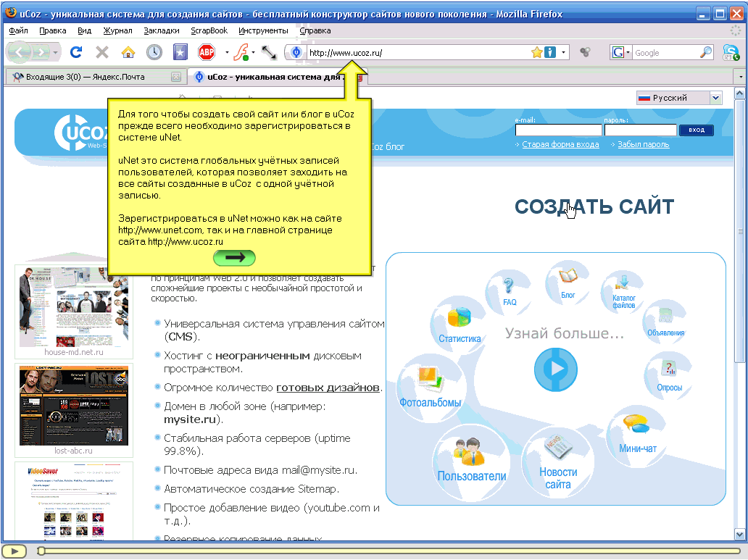
Task: Click the address bar URL field
Action: click(418, 52)
